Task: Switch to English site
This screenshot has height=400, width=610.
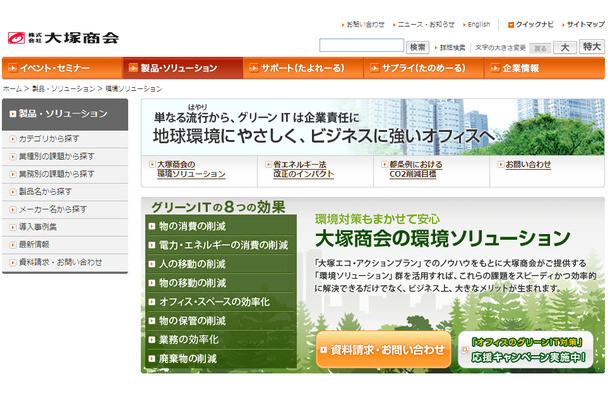Action: point(479,25)
